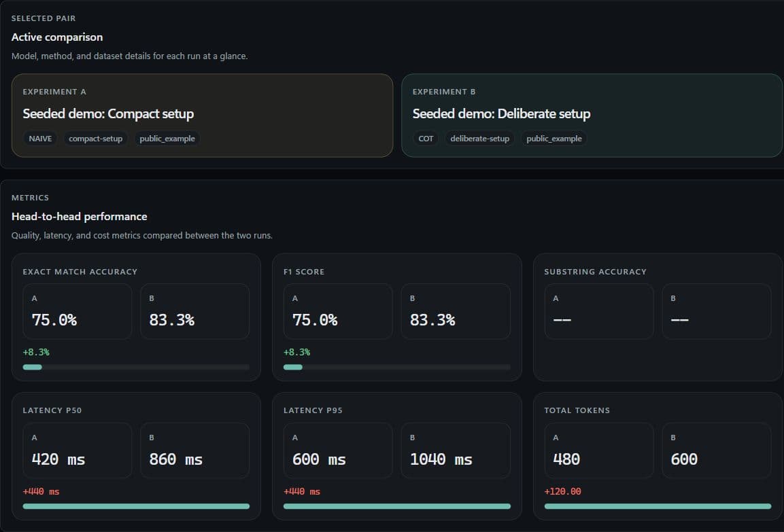784x532 pixels.
Task: Click the +8.3% delta under F1 Score
Action: (296, 352)
